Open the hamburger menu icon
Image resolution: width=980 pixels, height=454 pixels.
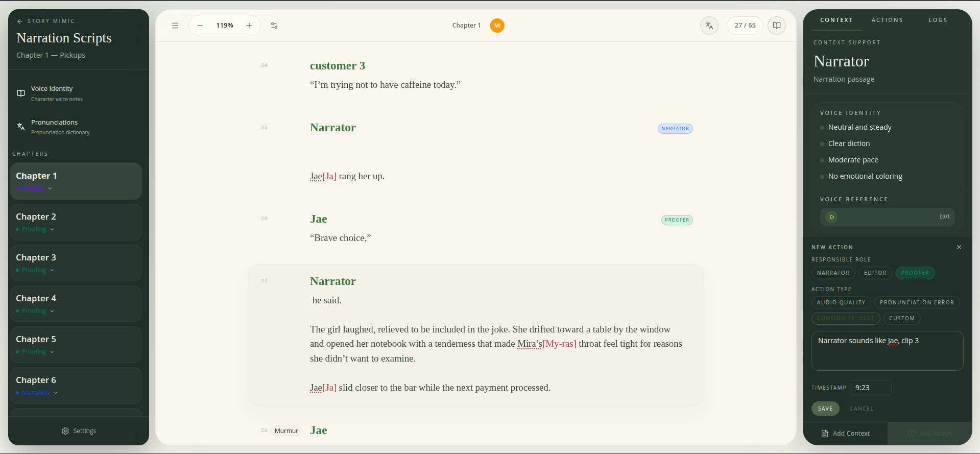[175, 26]
